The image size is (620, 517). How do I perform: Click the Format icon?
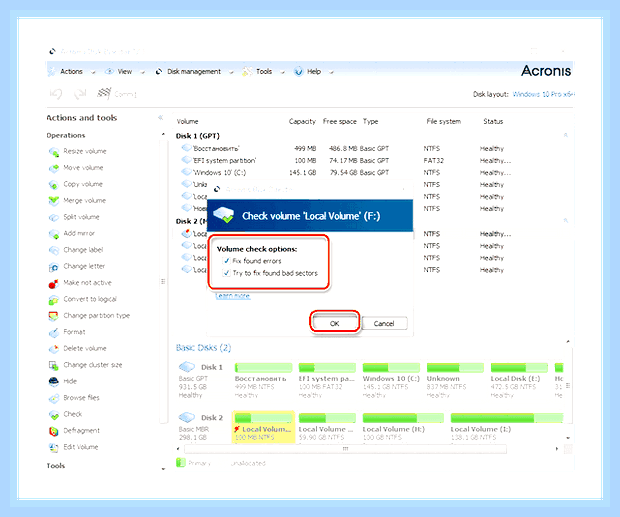point(54,332)
